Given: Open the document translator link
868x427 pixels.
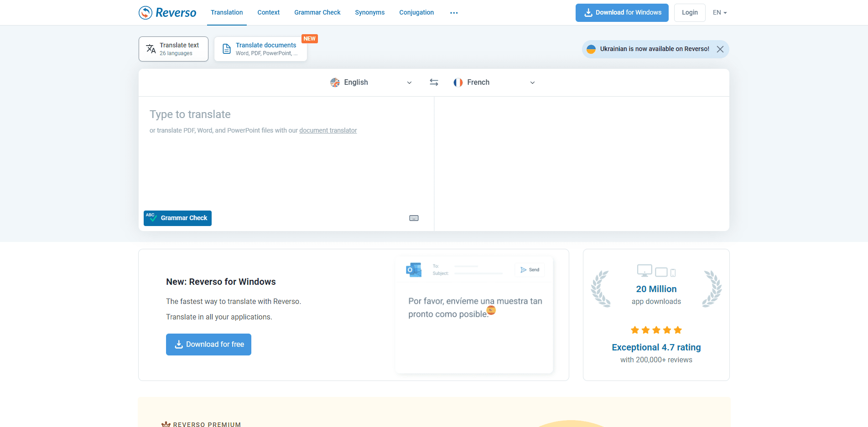Looking at the screenshot, I should (x=327, y=130).
